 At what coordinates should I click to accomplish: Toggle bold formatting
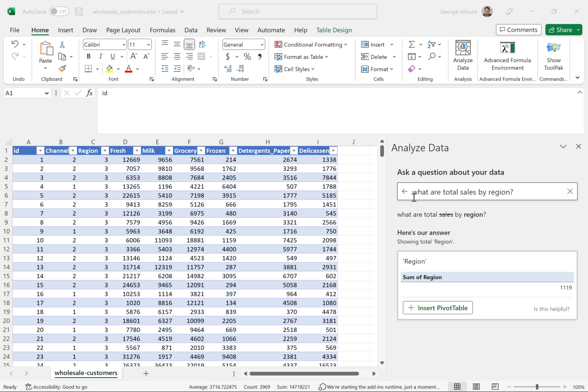click(x=88, y=57)
